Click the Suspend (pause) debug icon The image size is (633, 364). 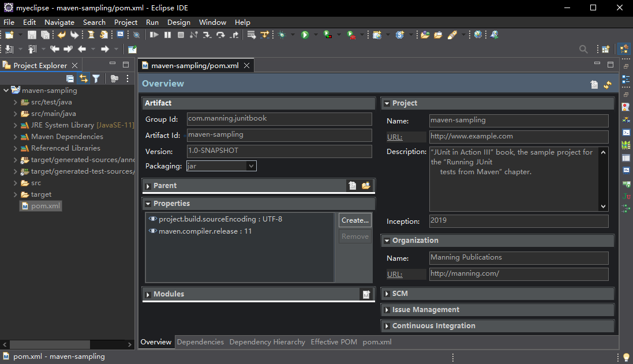click(x=167, y=35)
